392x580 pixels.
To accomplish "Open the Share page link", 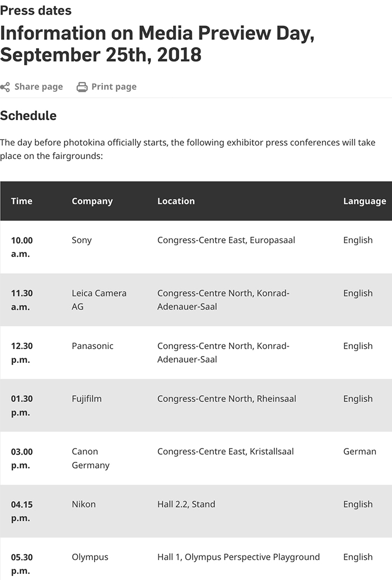I will (x=39, y=87).
